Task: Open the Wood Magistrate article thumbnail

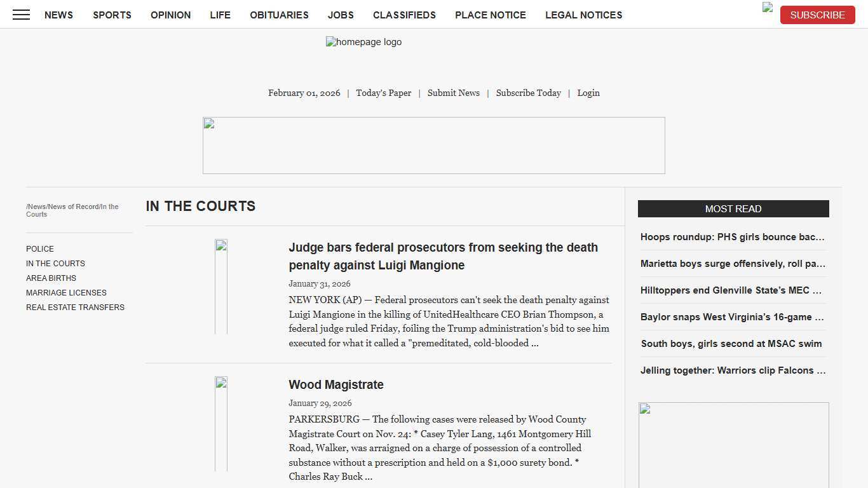Action: pyautogui.click(x=220, y=423)
